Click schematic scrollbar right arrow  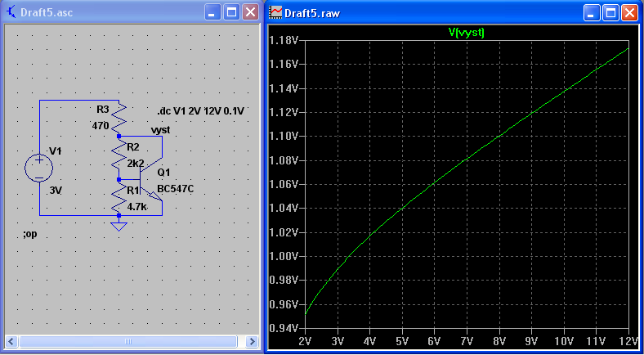tap(252, 341)
